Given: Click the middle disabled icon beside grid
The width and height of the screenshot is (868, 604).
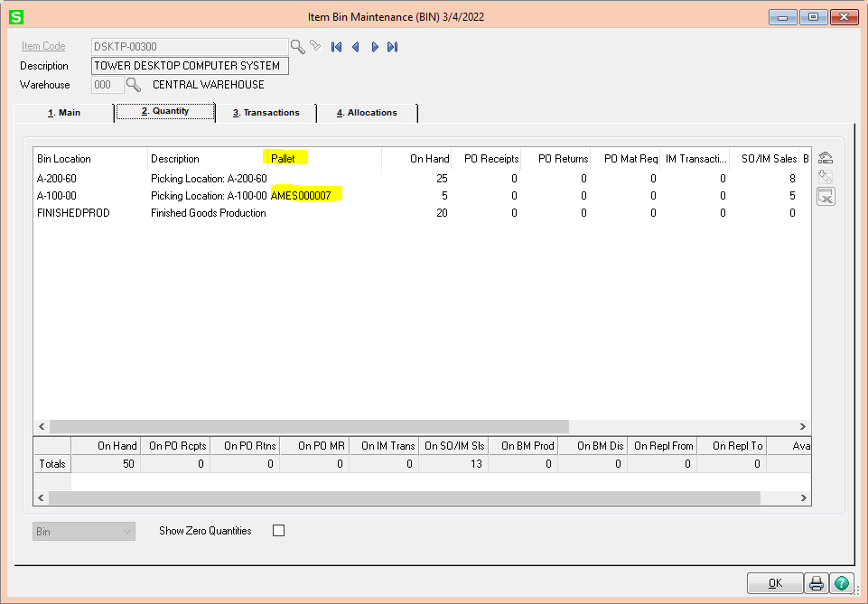Looking at the screenshot, I should (826, 177).
